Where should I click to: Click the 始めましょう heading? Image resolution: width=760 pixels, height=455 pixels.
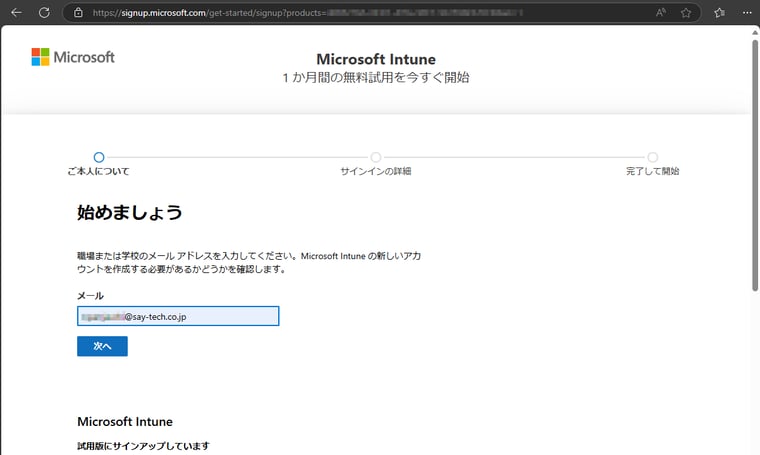click(x=130, y=213)
